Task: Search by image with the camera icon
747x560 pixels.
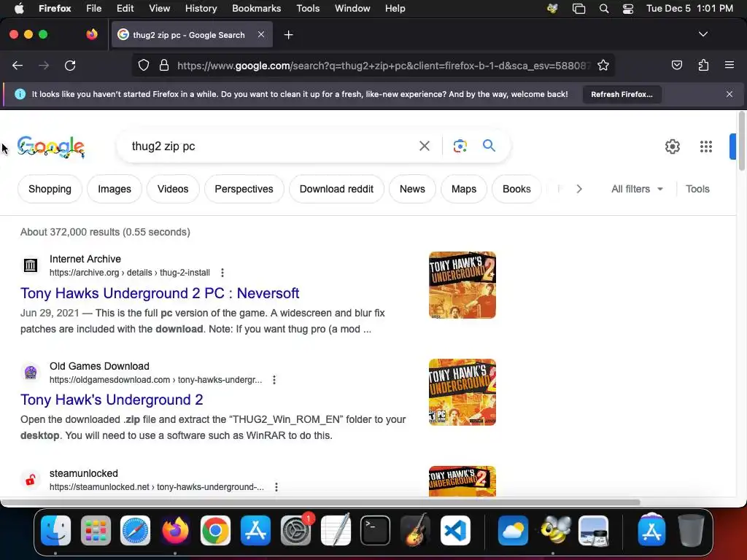Action: (x=460, y=146)
